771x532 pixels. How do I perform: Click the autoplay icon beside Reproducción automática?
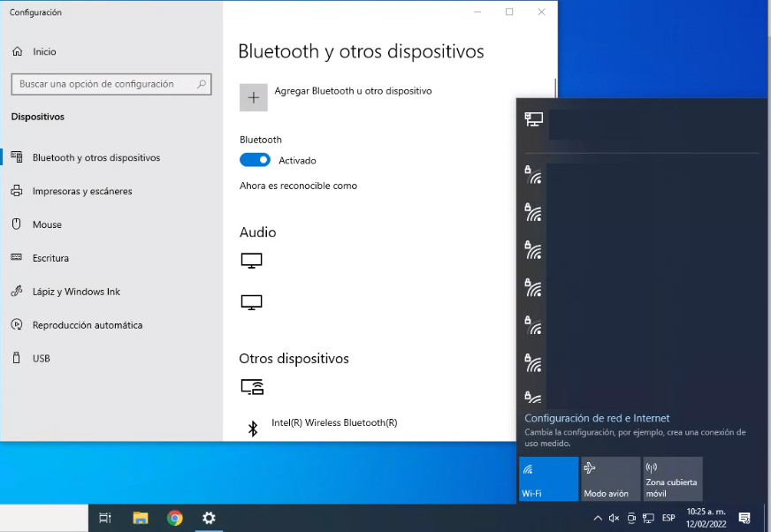pyautogui.click(x=17, y=324)
